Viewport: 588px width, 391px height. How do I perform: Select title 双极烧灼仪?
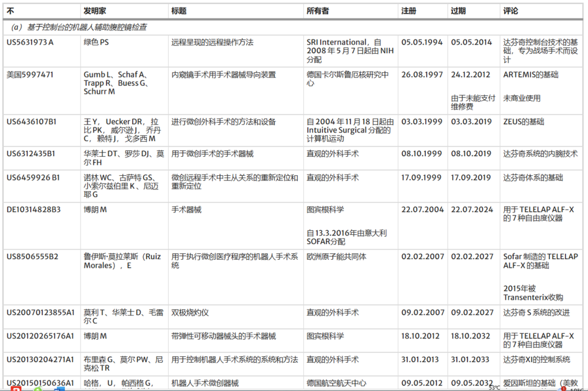tap(190, 313)
